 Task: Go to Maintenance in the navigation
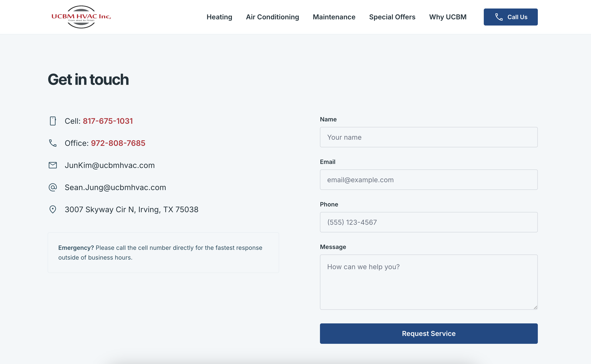[x=334, y=17]
